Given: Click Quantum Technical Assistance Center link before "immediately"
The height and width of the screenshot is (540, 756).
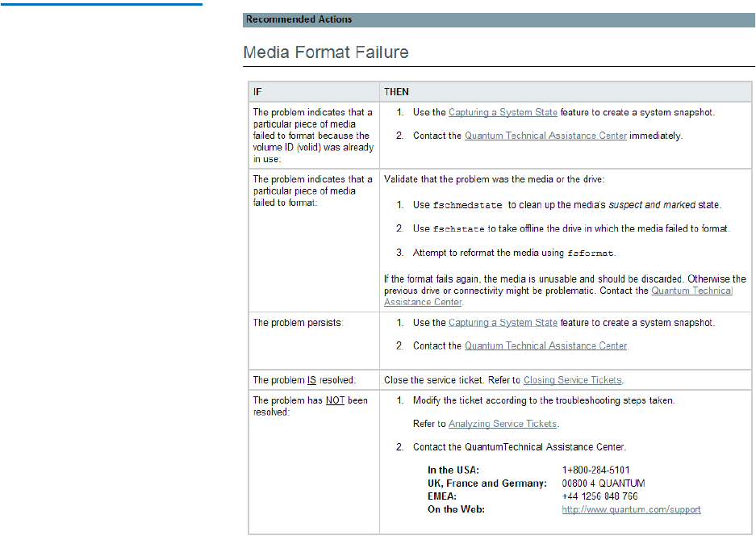Looking at the screenshot, I should [545, 136].
